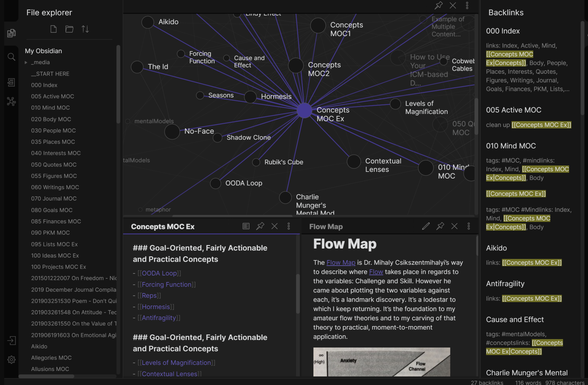The height and width of the screenshot is (385, 588).
Task: Click the new note icon
Action: click(x=54, y=29)
